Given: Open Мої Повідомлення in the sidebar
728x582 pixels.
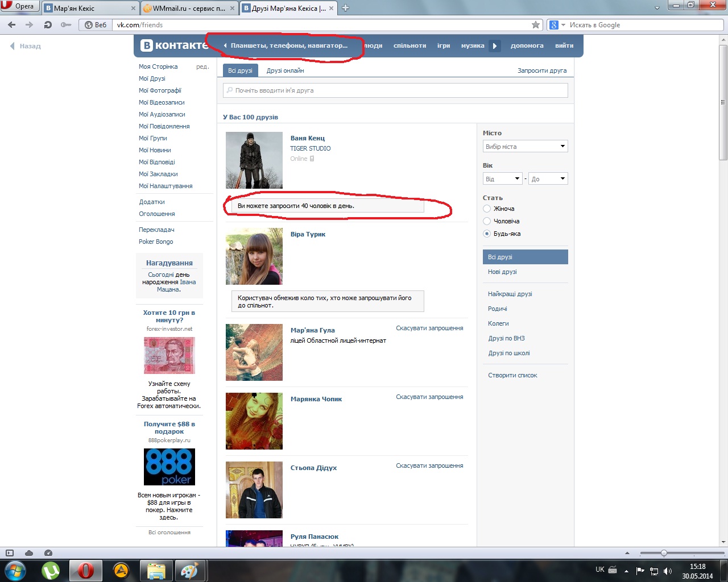Looking at the screenshot, I should coord(164,126).
